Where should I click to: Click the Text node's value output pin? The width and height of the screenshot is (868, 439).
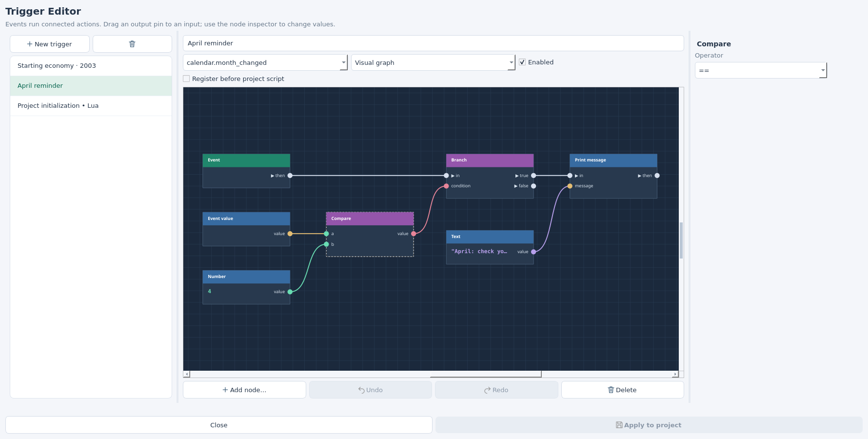[533, 252]
